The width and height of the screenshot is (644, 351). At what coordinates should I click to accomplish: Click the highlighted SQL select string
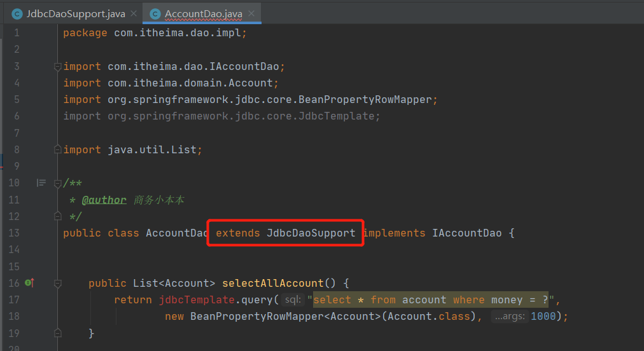coord(431,299)
